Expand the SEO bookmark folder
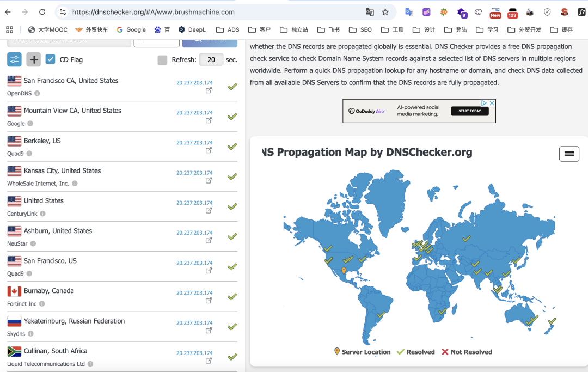The width and height of the screenshot is (588, 372). click(360, 29)
